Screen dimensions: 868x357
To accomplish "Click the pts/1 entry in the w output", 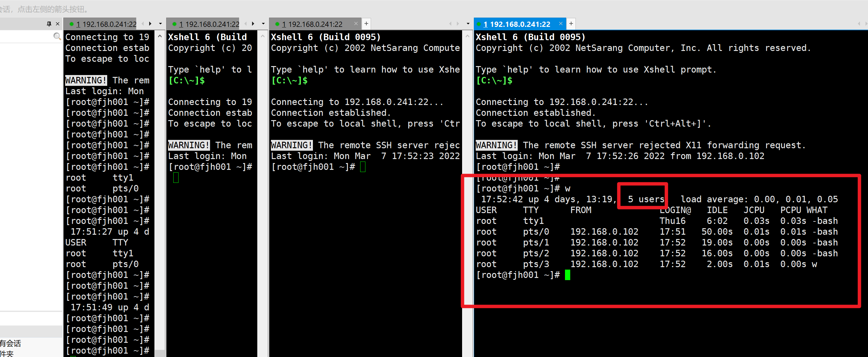I will 536,242.
